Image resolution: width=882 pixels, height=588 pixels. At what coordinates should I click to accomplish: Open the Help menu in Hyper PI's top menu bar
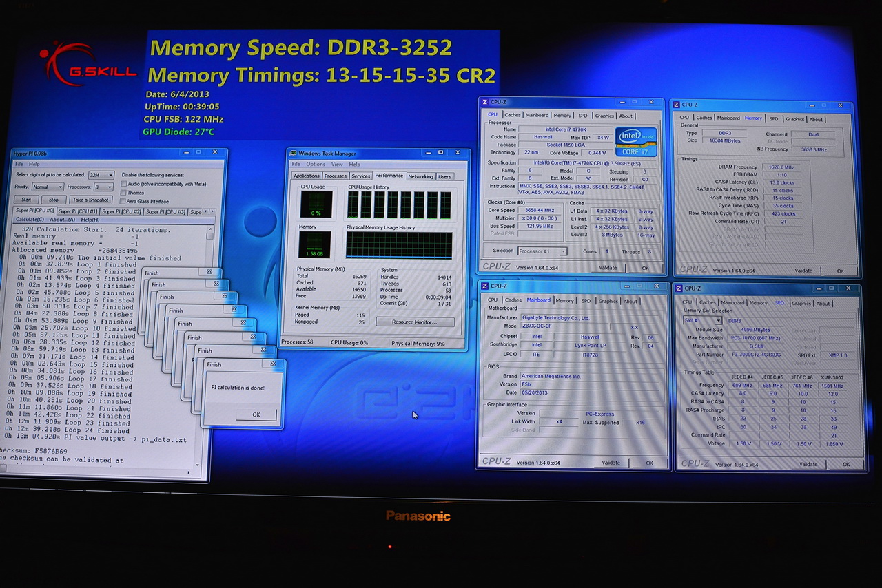34,164
